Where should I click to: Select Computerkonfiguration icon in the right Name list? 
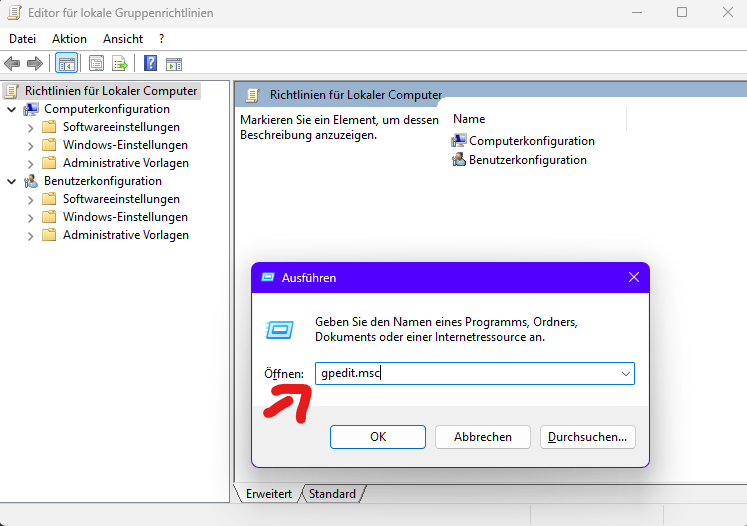[459, 141]
